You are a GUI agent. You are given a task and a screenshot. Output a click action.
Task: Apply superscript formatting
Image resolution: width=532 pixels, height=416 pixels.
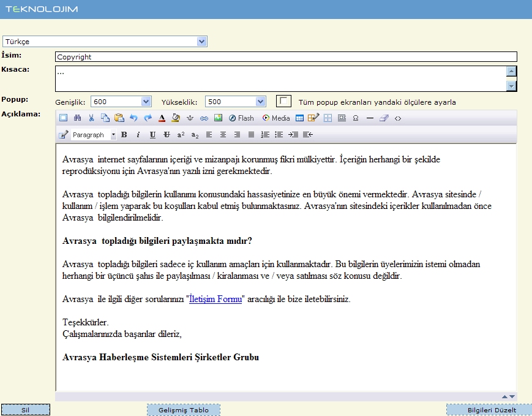coord(181,134)
